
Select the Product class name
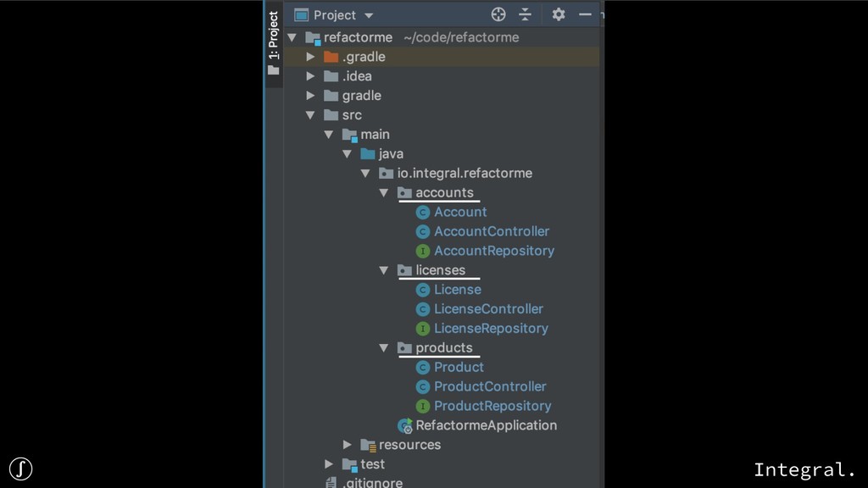459,367
